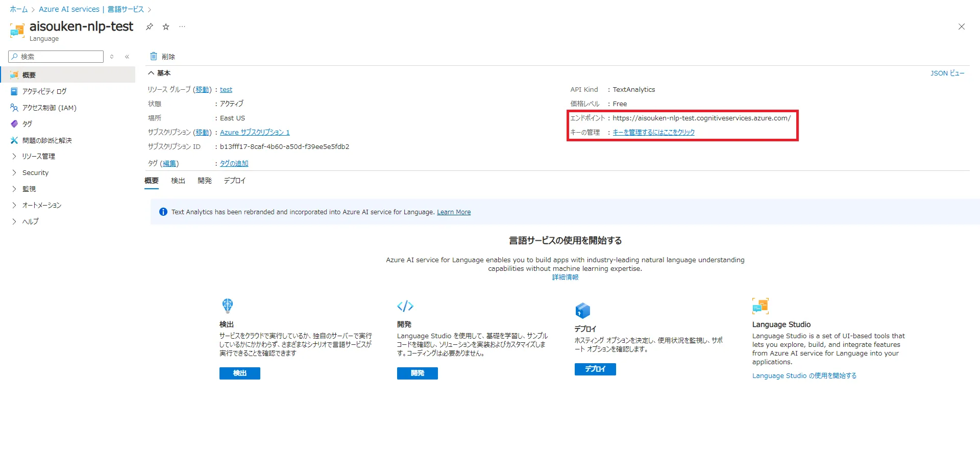Viewport: 980px width, 454px height.
Task: Click 移動 next to サブスクリプション
Action: tap(202, 132)
